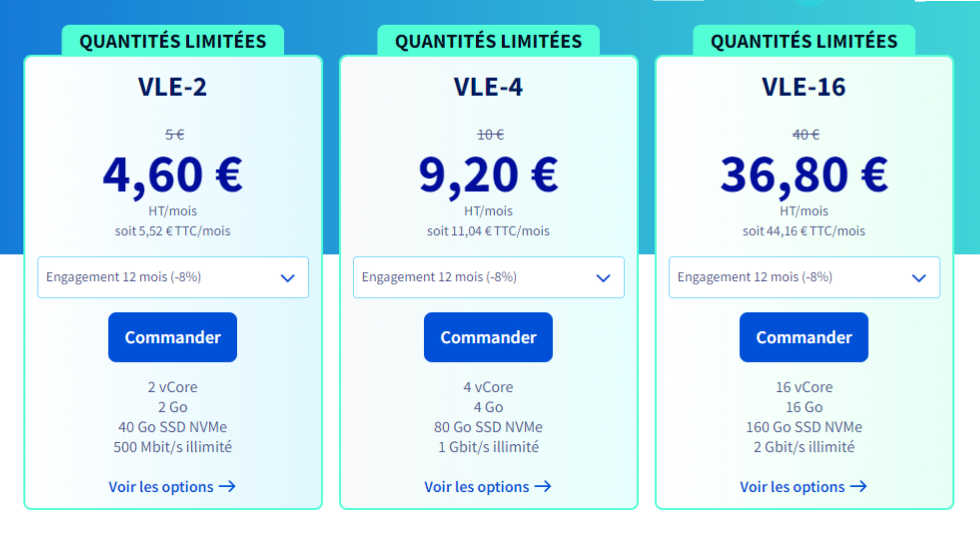Click "Quantités limitées" badge above VLE-4
This screenshot has height=551, width=980.
pos(488,41)
